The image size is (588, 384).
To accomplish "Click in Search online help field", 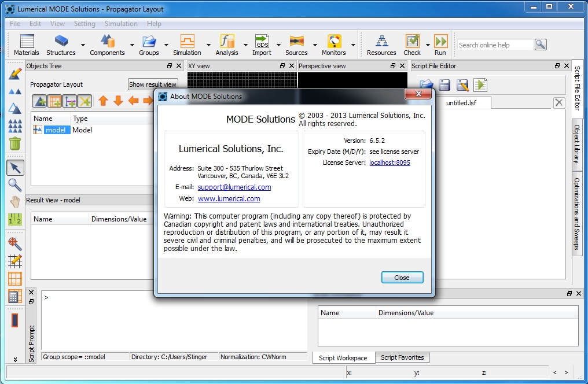I will 495,45.
